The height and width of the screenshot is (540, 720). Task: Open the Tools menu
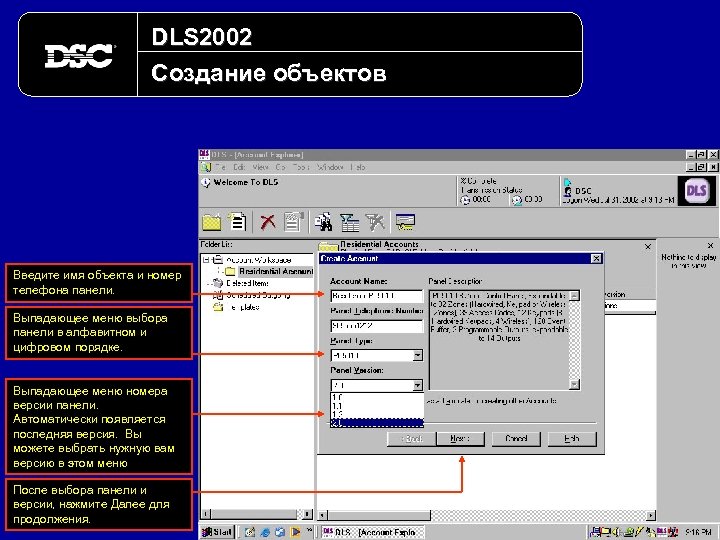(301, 167)
